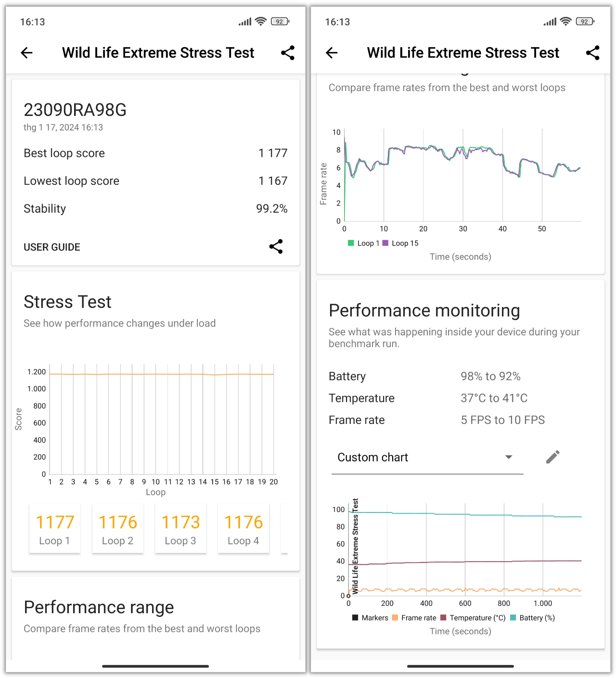Select the Performance monitoring section heading
This screenshot has height=678, width=616.
pos(424,310)
